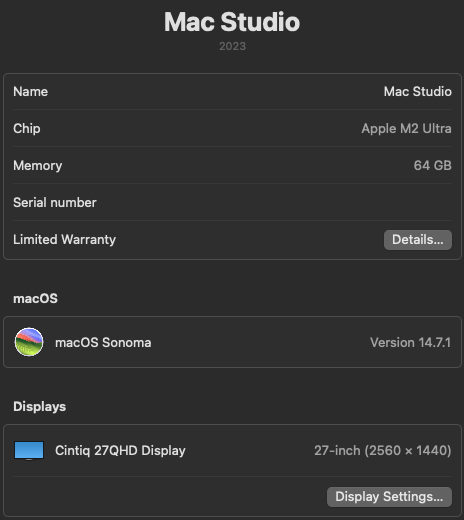Image resolution: width=464 pixels, height=520 pixels.
Task: Click the Name row label
Action: [31, 91]
